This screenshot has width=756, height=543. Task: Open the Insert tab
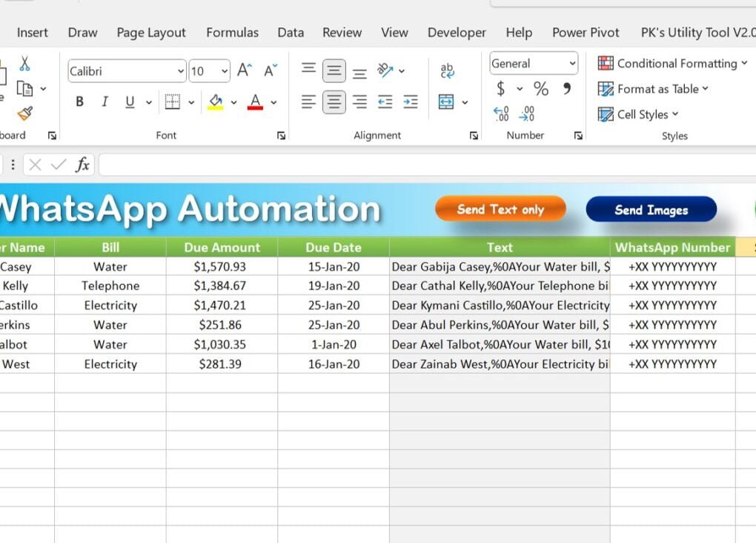point(33,33)
